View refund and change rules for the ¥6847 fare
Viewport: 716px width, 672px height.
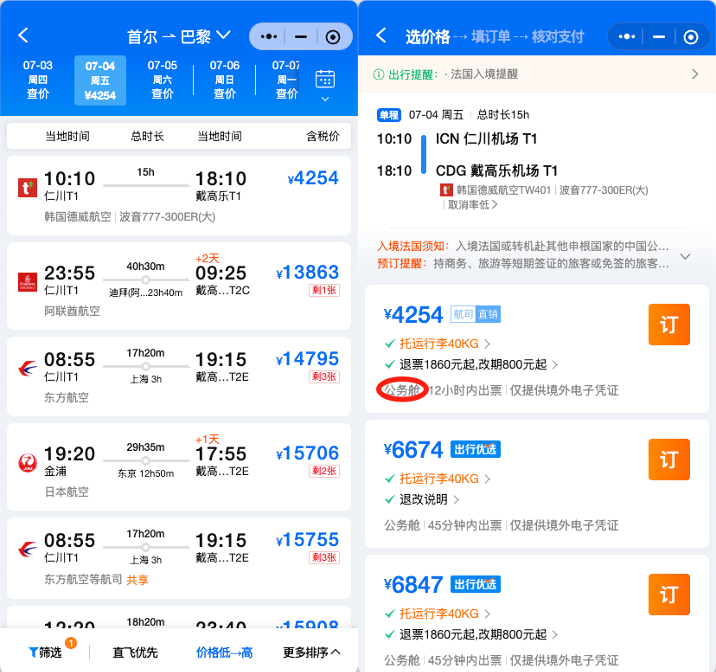473,635
